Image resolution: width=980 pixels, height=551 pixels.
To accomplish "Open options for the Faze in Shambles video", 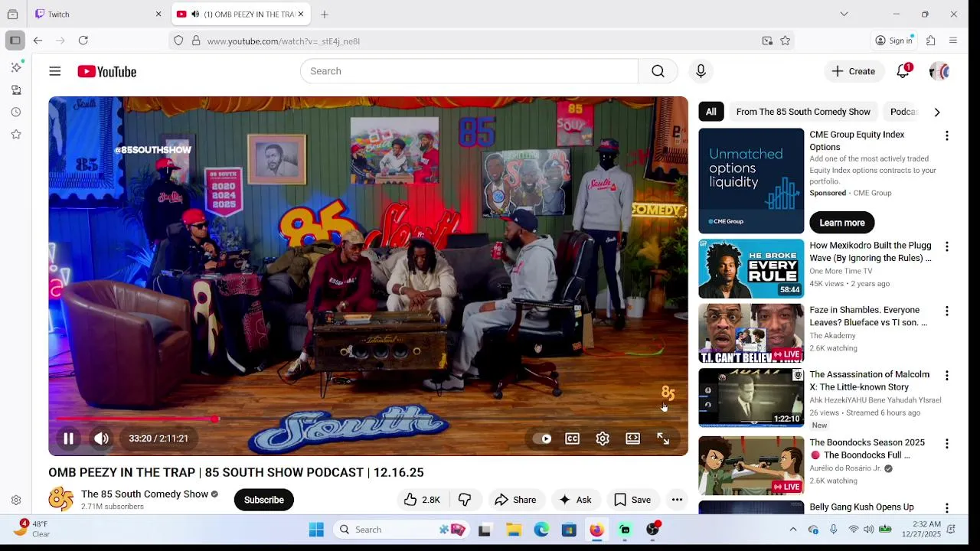I will click(947, 311).
